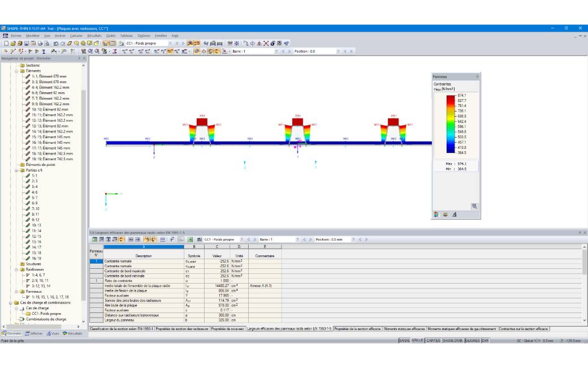Toggle the highlighted orange icon in table toolbar
This screenshot has width=588, height=368.
122,239
